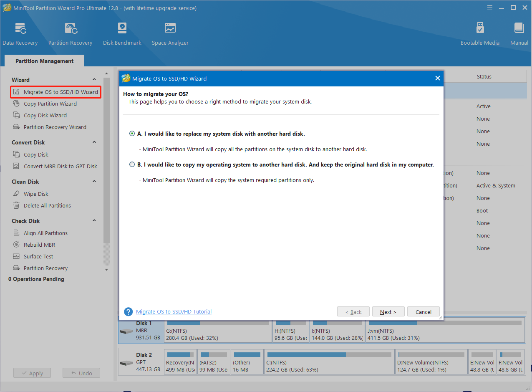Viewport: 532px width, 392px height.
Task: Click C:(NTFS) partition on Disk 2
Action: (329, 362)
